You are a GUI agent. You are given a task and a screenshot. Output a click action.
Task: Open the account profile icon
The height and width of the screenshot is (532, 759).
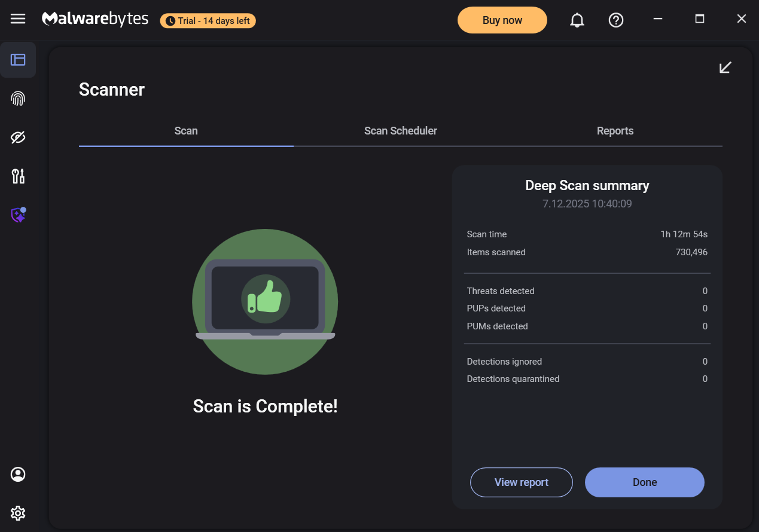18,475
